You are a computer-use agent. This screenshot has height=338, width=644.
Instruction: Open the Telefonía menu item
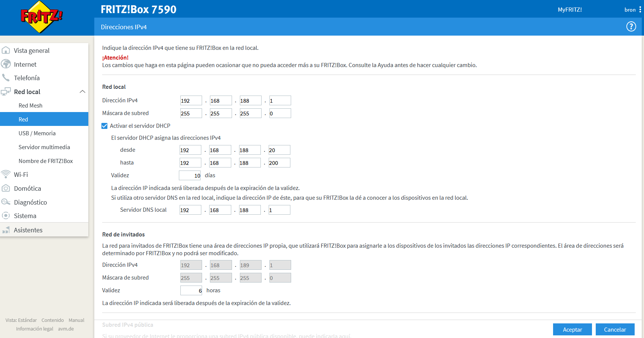(44, 78)
